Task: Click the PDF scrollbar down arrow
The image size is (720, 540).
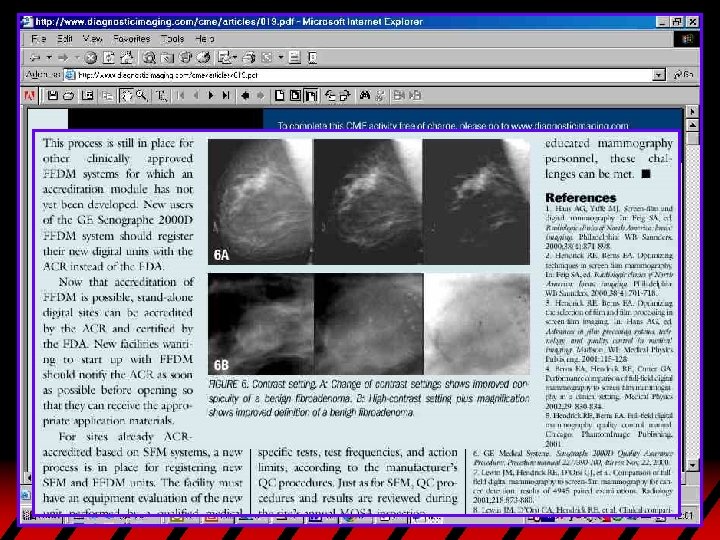Action: click(692, 465)
